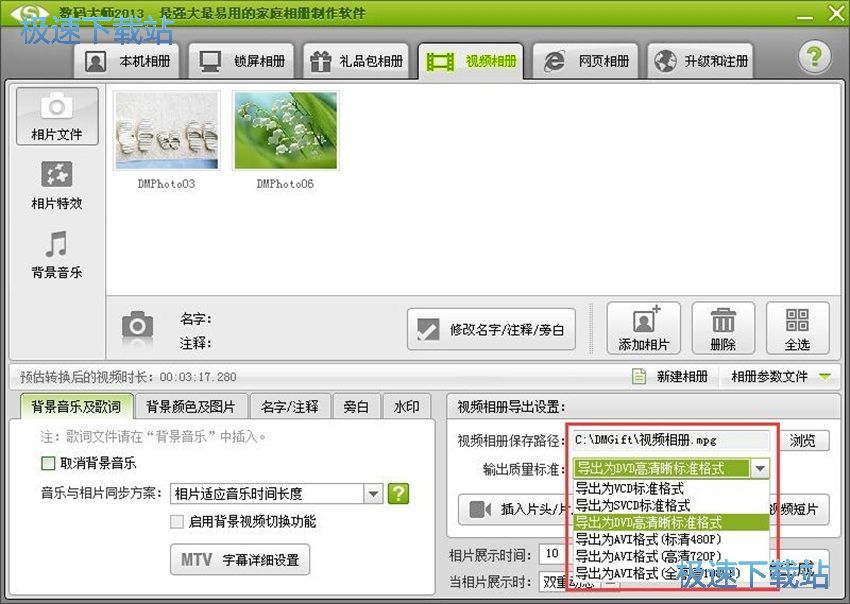This screenshot has height=604, width=850.
Task: Open 音乐与相片同步方案 dropdown
Action: point(276,493)
